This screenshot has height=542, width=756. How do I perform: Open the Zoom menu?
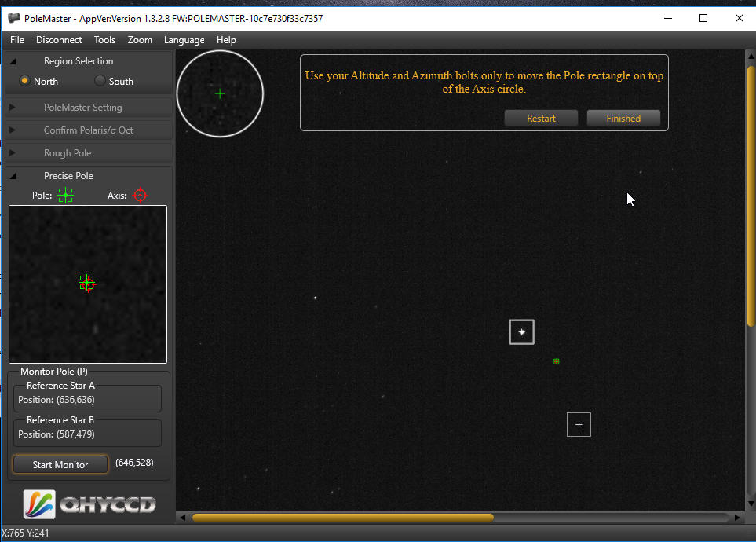(x=140, y=40)
